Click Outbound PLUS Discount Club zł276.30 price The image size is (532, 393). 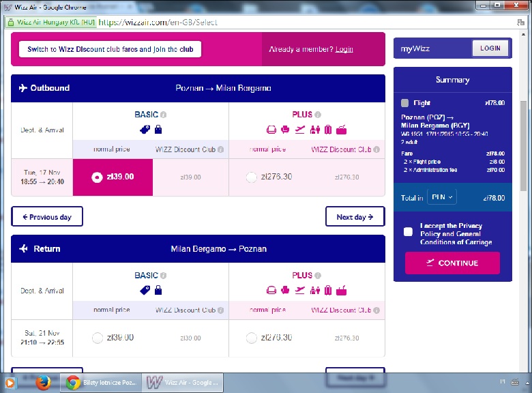[x=346, y=177]
